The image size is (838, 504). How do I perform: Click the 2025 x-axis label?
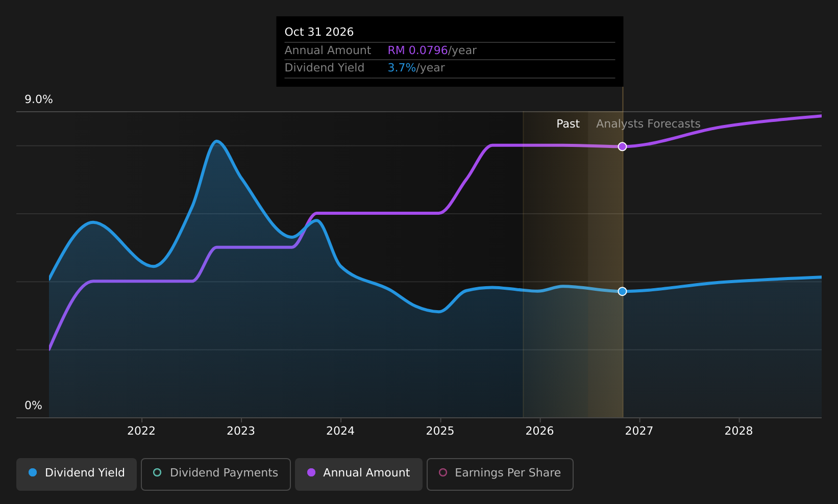coord(440,431)
